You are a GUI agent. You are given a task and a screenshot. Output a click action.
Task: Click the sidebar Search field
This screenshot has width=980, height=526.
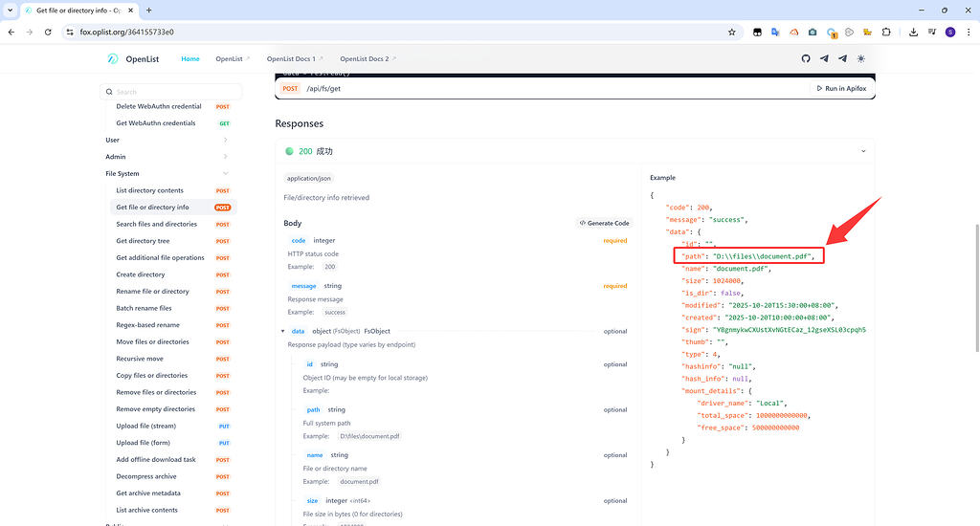(x=170, y=92)
